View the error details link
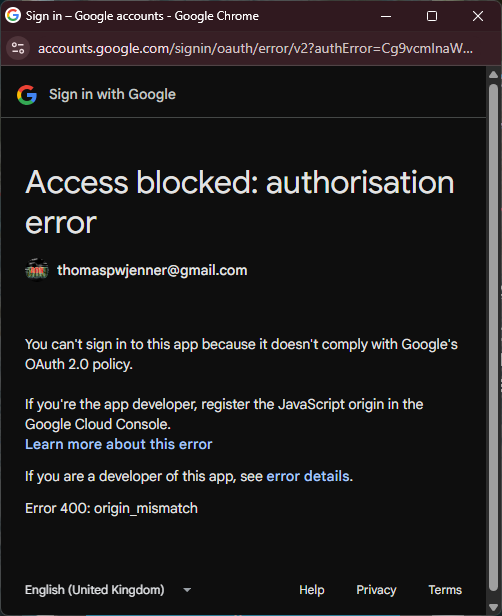This screenshot has height=616, width=502. [x=308, y=476]
